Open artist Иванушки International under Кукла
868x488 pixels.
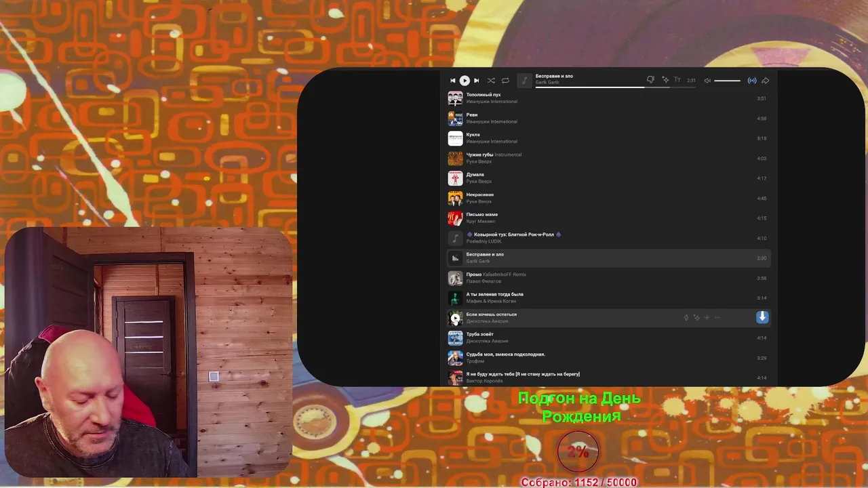point(492,142)
